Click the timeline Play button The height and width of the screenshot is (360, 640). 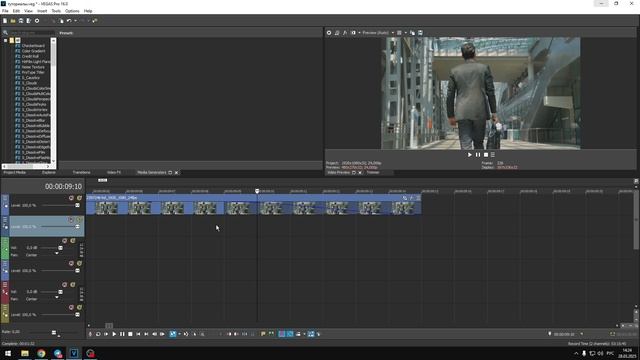[114, 334]
